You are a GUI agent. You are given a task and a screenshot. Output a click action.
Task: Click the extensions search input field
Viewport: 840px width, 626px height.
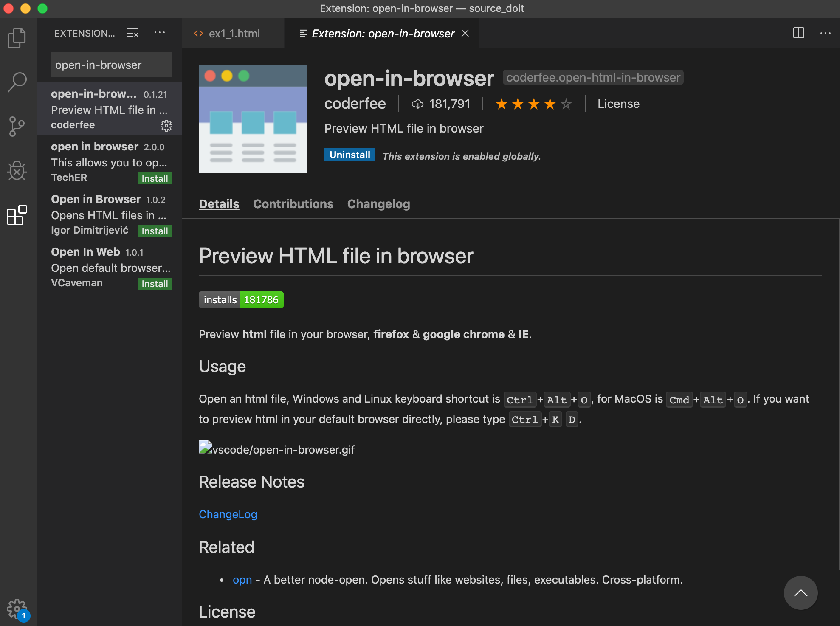coord(111,65)
